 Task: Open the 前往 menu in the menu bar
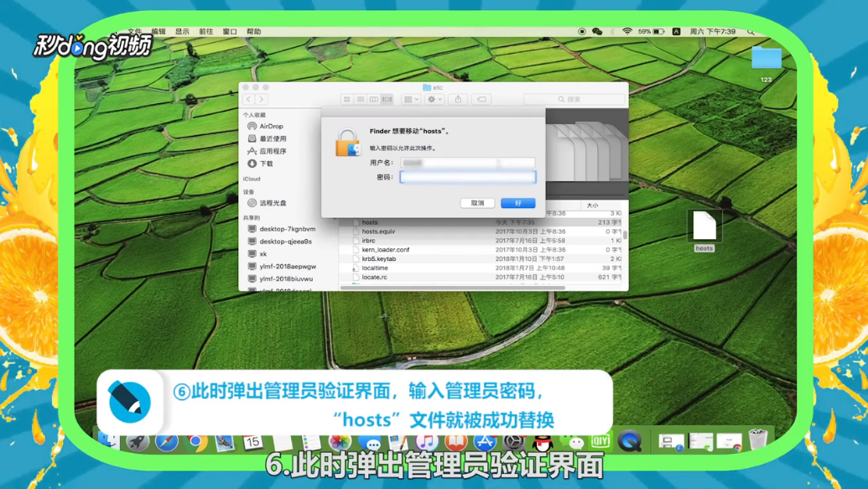coord(206,32)
